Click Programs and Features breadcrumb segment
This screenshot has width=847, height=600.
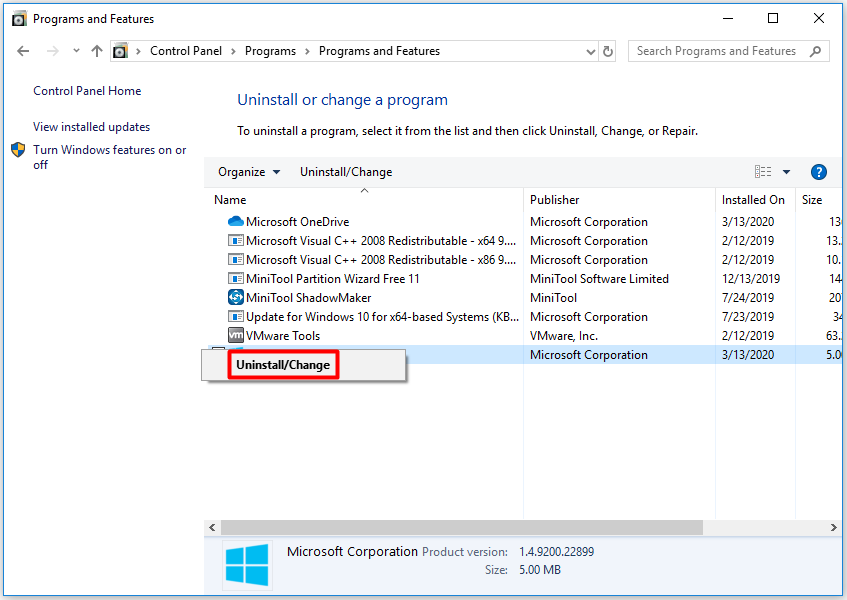point(379,51)
